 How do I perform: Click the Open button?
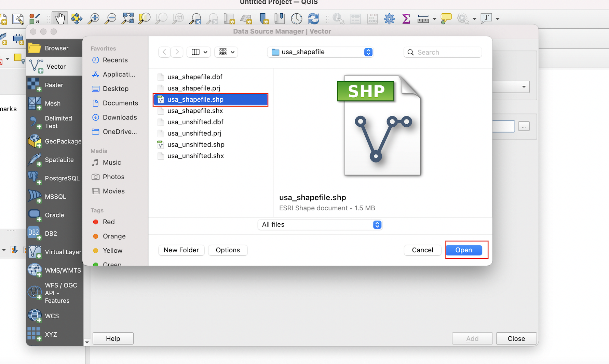(x=464, y=250)
